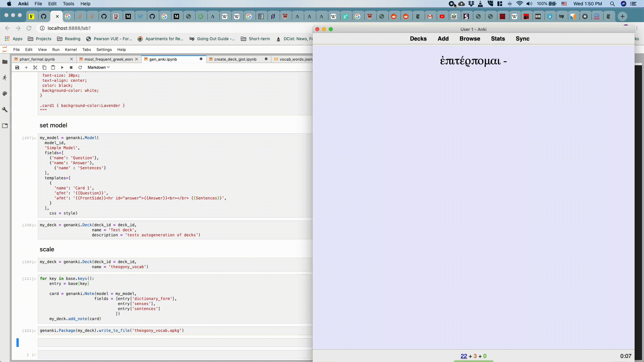Open the Short-term bookmarks folder

(255, 39)
